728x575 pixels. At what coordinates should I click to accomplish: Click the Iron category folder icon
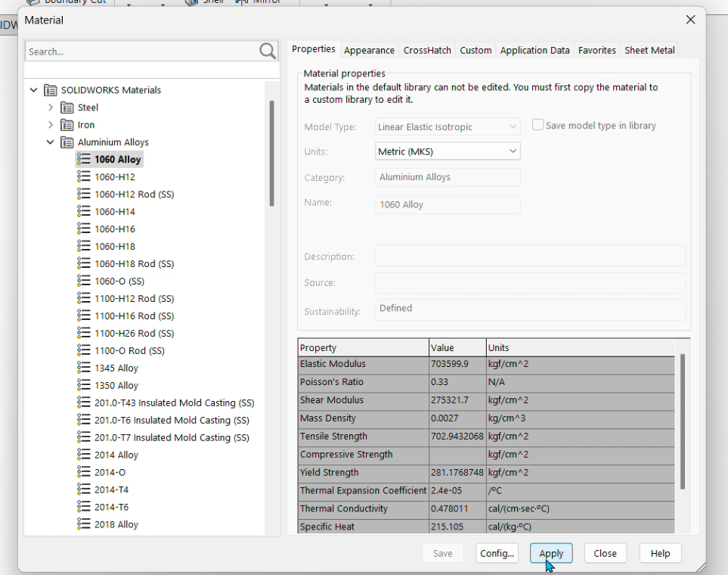[x=65, y=124]
